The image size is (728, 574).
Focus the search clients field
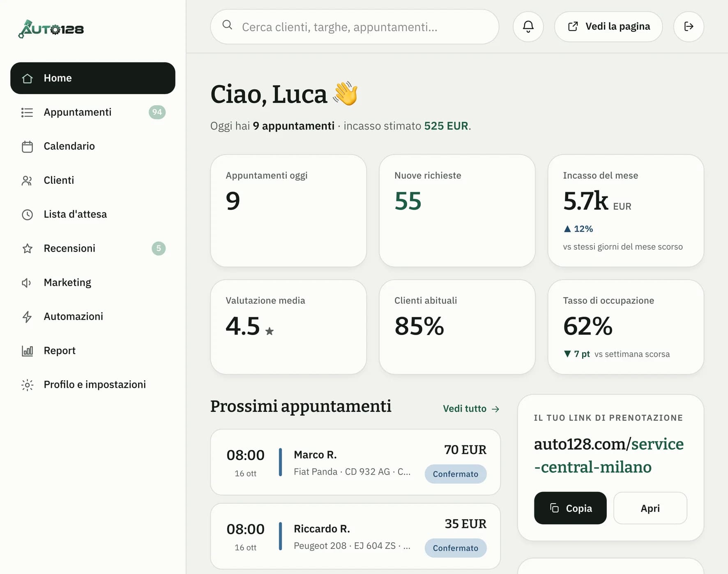click(355, 27)
